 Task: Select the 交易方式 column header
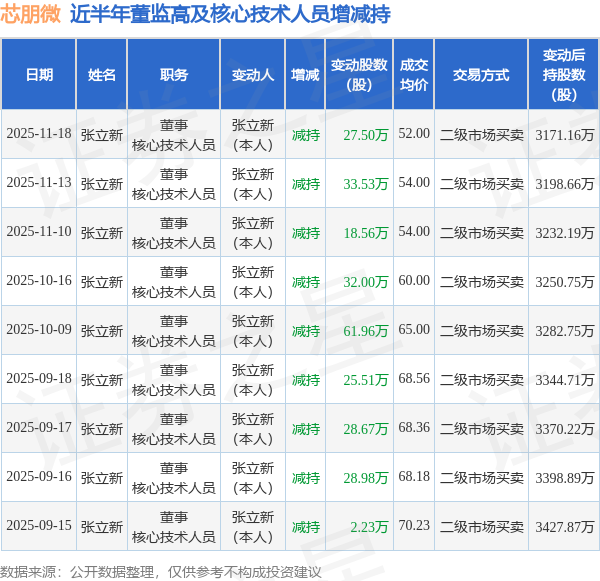click(x=481, y=75)
